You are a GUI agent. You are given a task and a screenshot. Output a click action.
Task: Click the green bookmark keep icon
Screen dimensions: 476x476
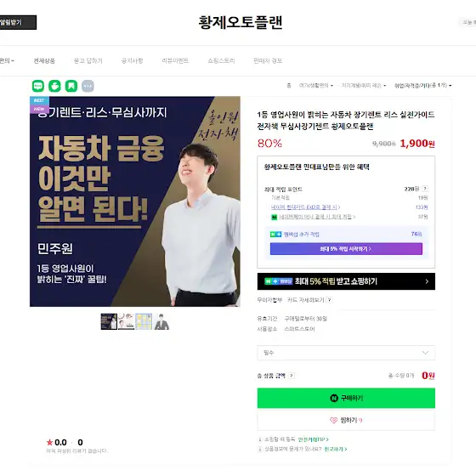click(x=71, y=86)
